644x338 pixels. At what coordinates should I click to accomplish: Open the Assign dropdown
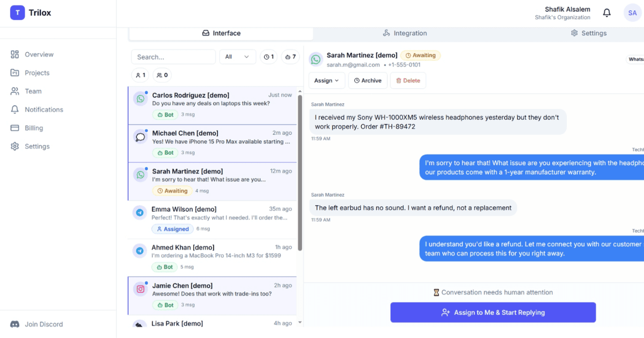point(326,80)
